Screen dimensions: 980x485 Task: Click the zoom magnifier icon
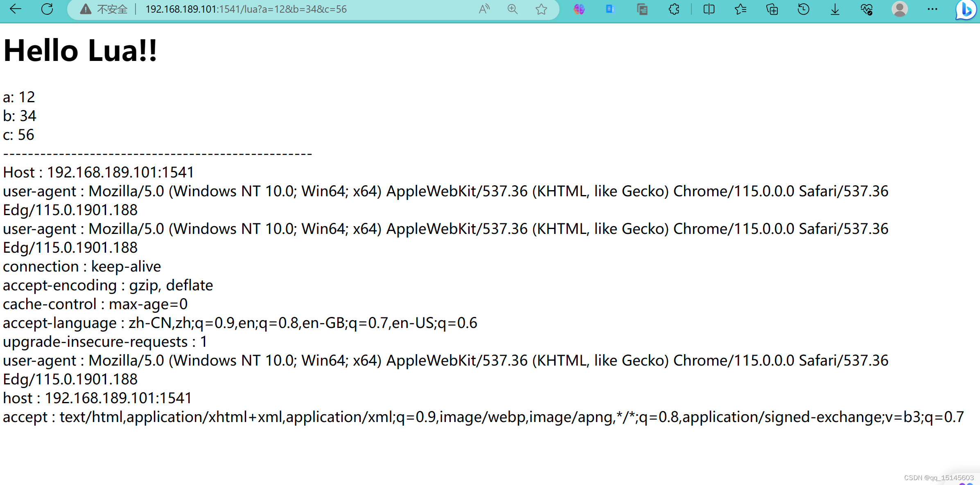point(513,9)
